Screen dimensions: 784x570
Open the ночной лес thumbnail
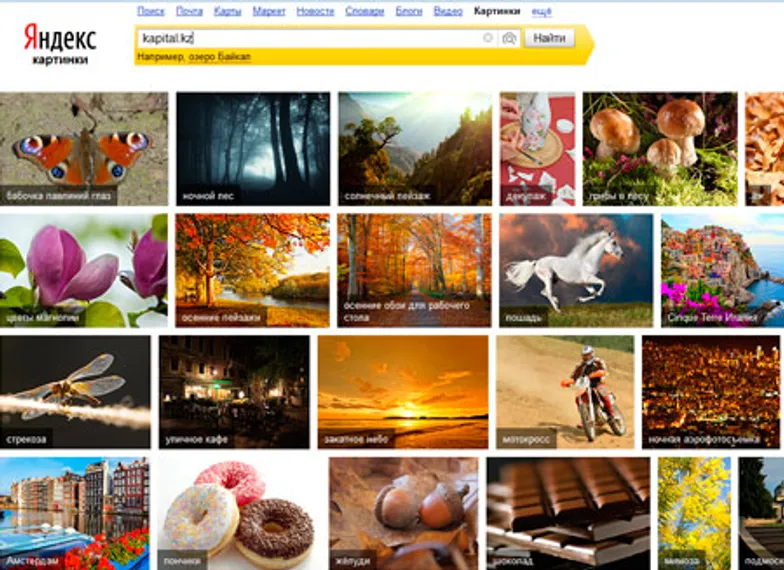click(x=253, y=148)
